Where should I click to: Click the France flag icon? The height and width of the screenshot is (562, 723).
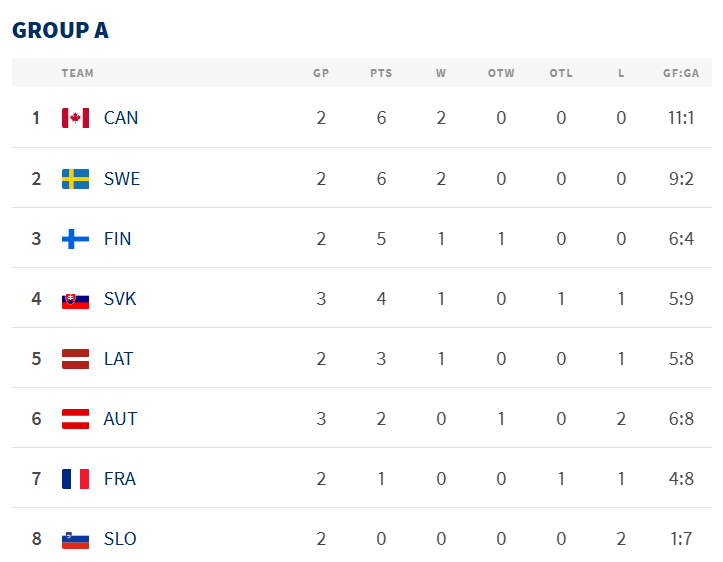pos(76,479)
